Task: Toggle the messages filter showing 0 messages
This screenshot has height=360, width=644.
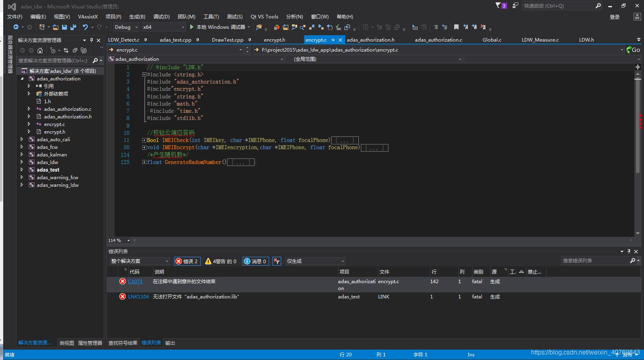Action: (x=255, y=261)
